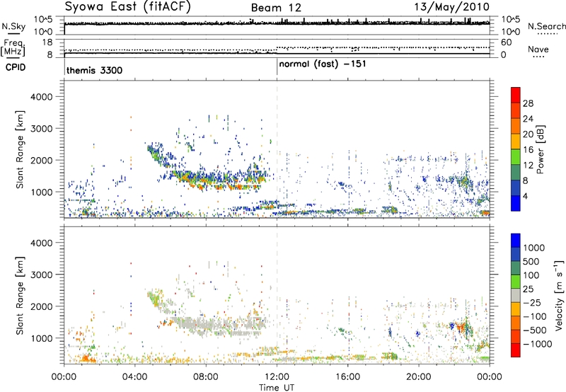The image size is (566, 392).
Task: Click the date '13/May/2010'
Action: (x=451, y=7)
